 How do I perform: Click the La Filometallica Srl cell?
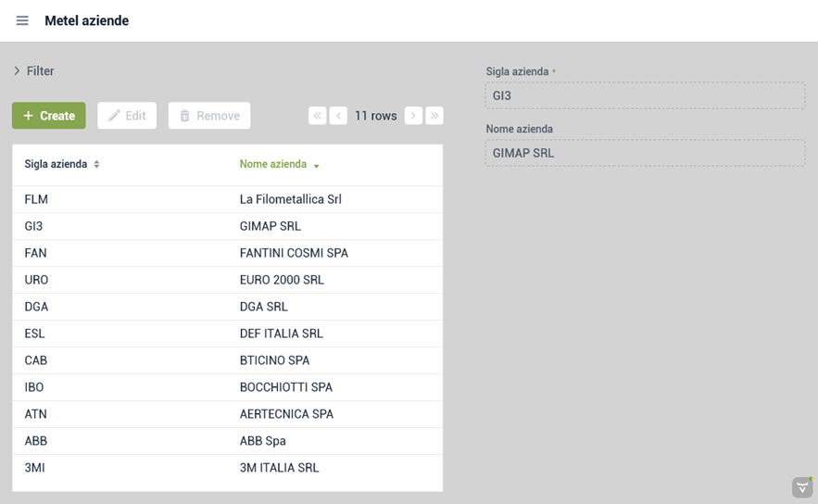point(291,199)
